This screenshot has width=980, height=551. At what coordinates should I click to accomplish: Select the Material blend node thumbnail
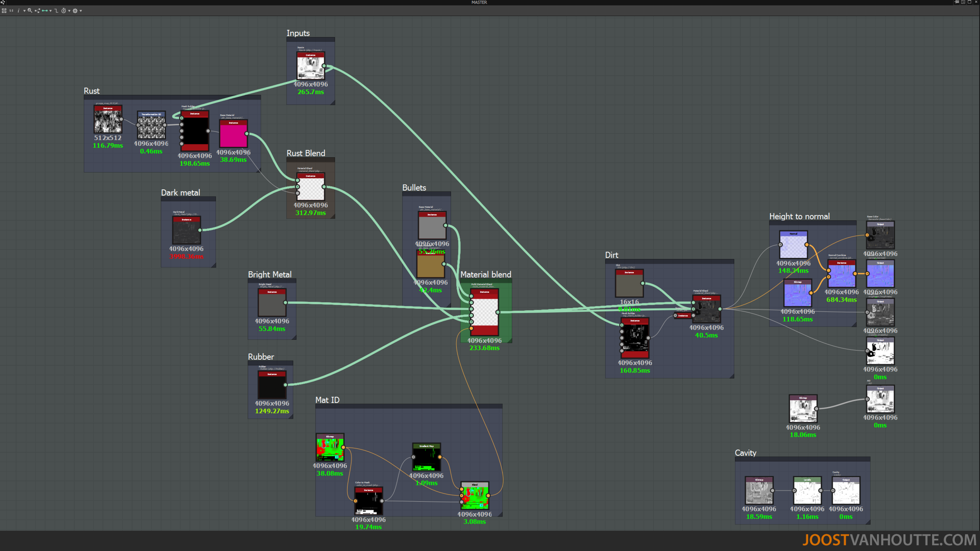point(485,312)
